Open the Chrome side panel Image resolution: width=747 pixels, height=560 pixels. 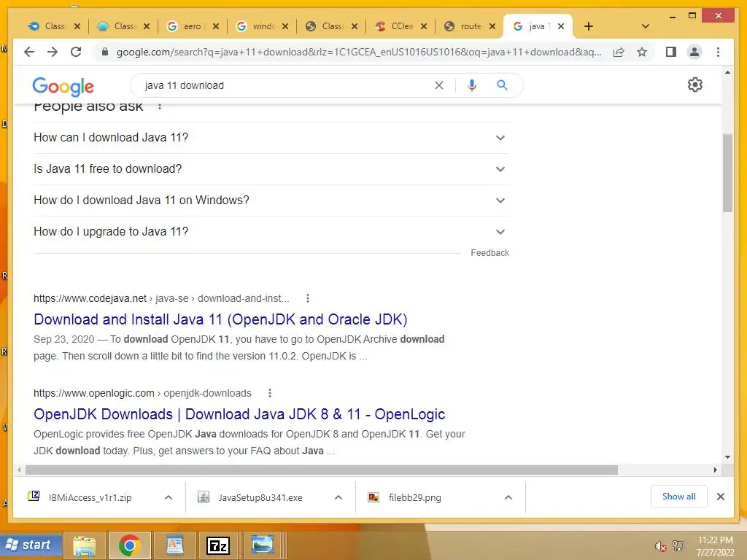671,52
